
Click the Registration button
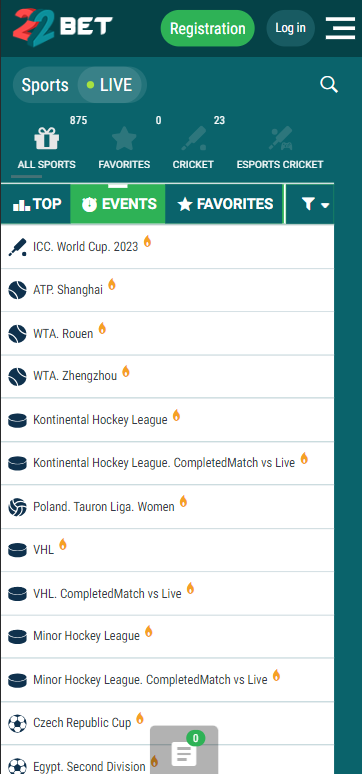(207, 28)
